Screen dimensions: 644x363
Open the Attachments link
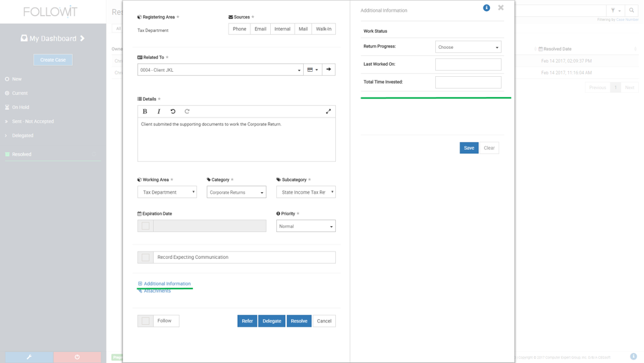tap(157, 291)
